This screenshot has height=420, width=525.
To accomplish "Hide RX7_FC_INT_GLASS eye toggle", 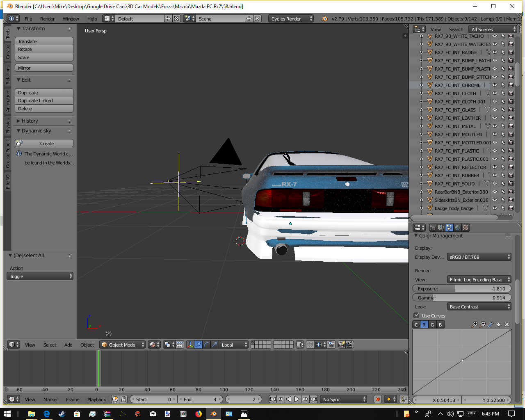I will (x=495, y=110).
